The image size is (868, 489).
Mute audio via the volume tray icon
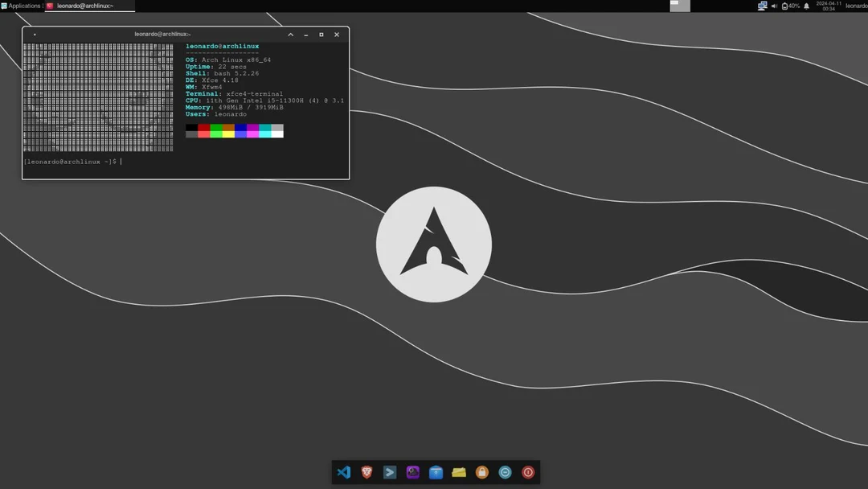tap(773, 6)
